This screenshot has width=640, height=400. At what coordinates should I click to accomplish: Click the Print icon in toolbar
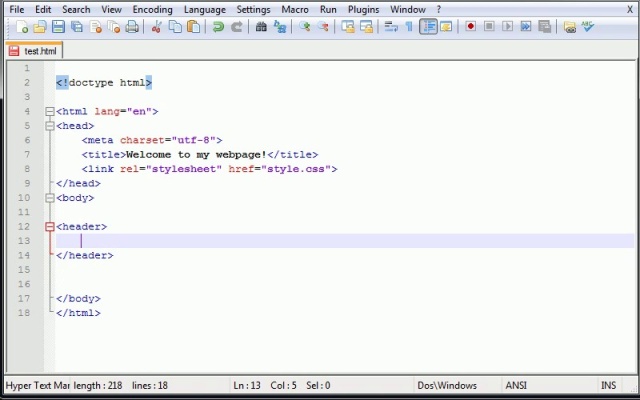132,27
